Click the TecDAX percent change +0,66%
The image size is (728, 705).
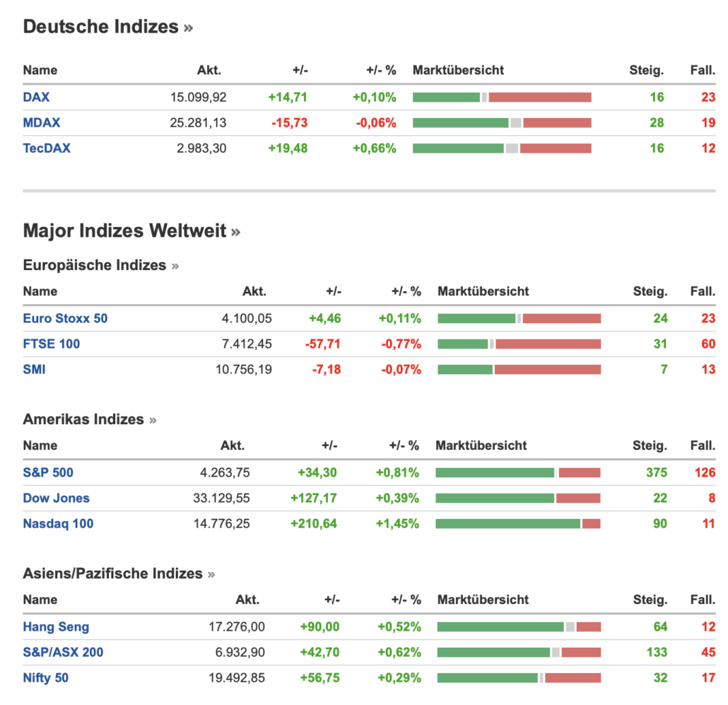tap(374, 148)
